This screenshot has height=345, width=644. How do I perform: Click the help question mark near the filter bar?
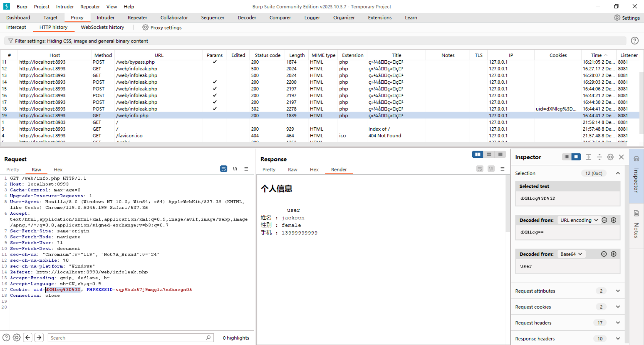click(635, 41)
